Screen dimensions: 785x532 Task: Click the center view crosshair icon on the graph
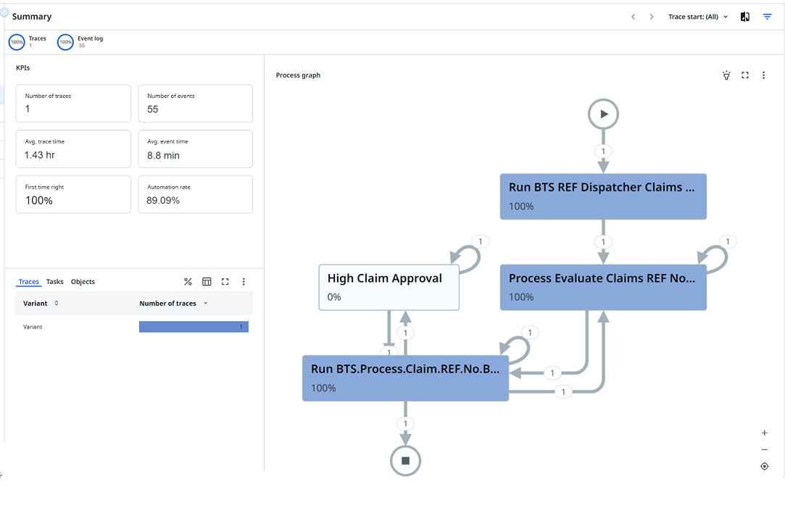point(764,466)
